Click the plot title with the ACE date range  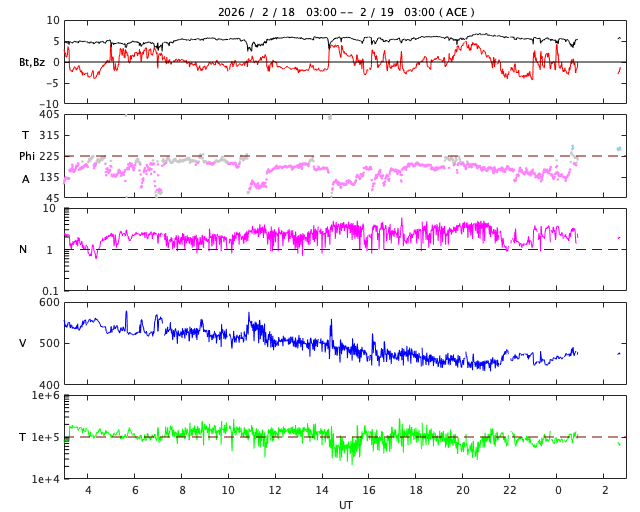[x=346, y=12]
